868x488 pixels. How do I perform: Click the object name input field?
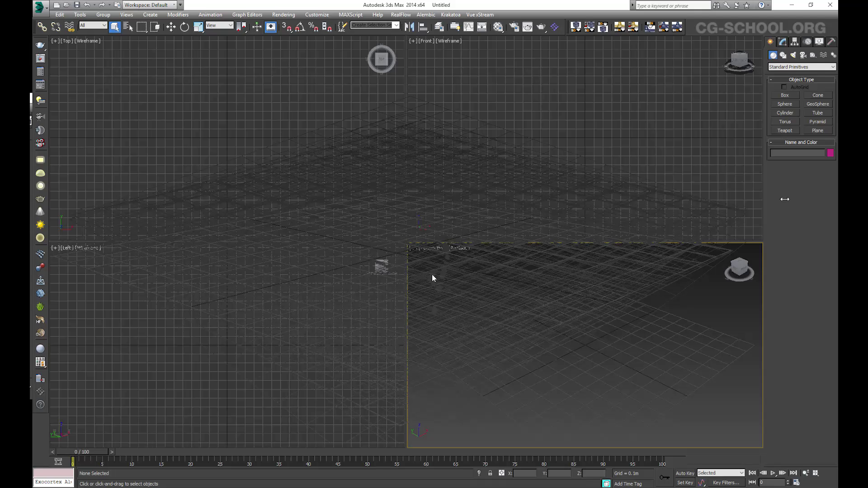pyautogui.click(x=798, y=153)
